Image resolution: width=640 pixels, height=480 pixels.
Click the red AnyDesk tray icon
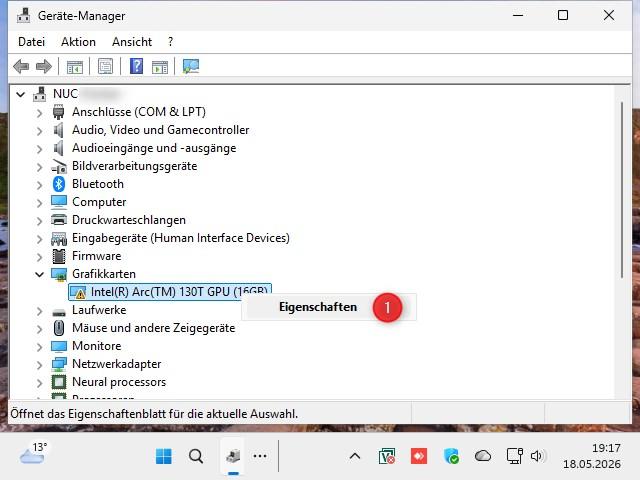419,456
